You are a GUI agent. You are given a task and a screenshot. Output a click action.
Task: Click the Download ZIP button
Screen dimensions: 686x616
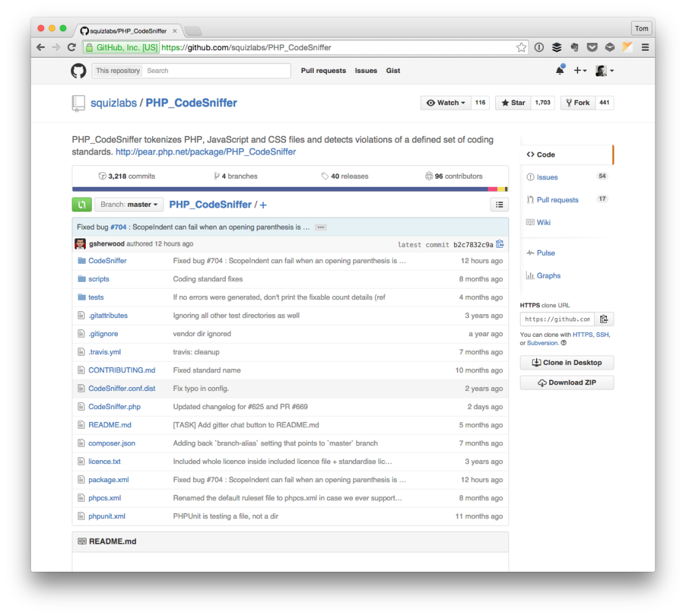567,382
